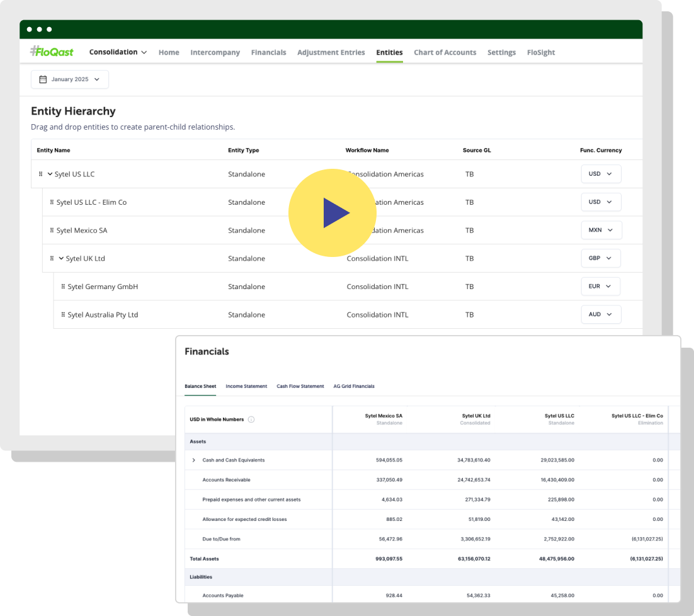Viewport: 694px width, 616px height.
Task: Click the 63,156,070.12 total assets value
Action: pyautogui.click(x=474, y=559)
